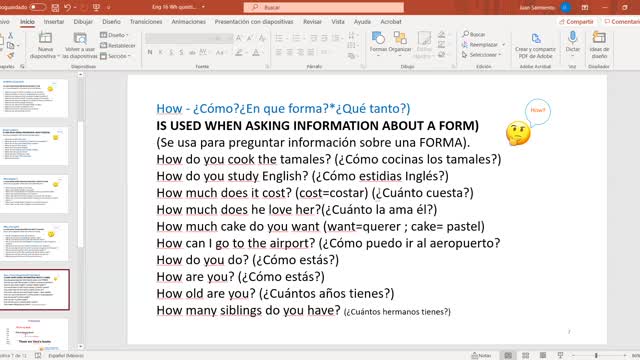Open the slide layout Diseño dropdown in ribbon

point(114,35)
